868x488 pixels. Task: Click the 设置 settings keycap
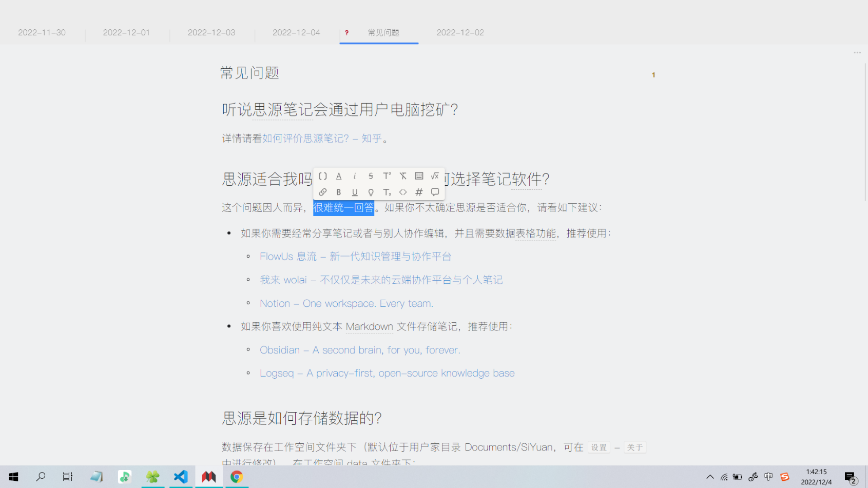(599, 447)
